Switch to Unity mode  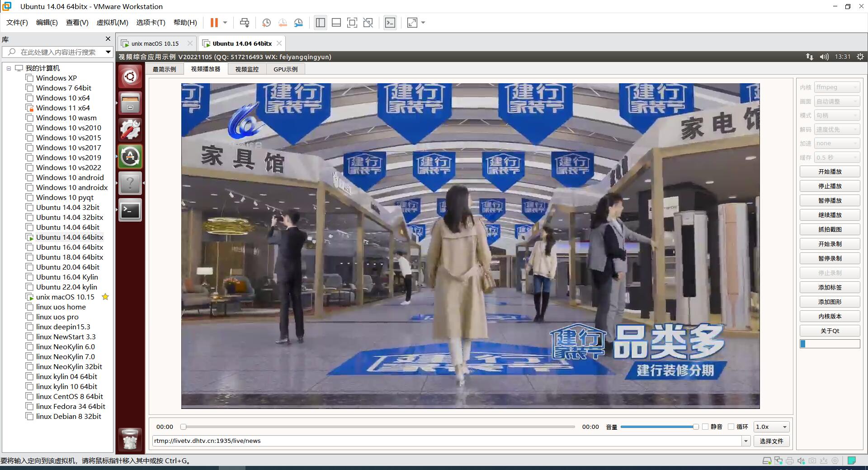click(368, 23)
